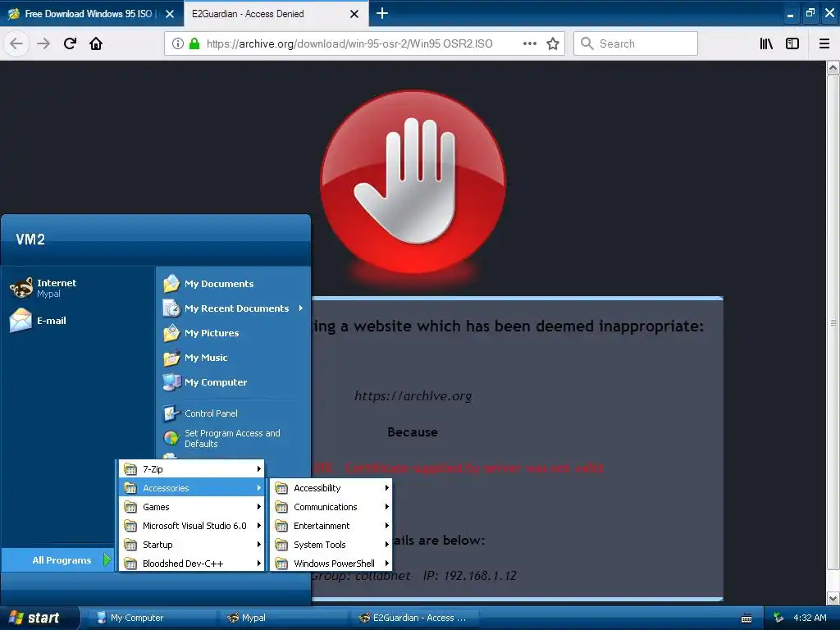840x630 pixels.
Task: Open a new tab with plus button
Action: (382, 13)
